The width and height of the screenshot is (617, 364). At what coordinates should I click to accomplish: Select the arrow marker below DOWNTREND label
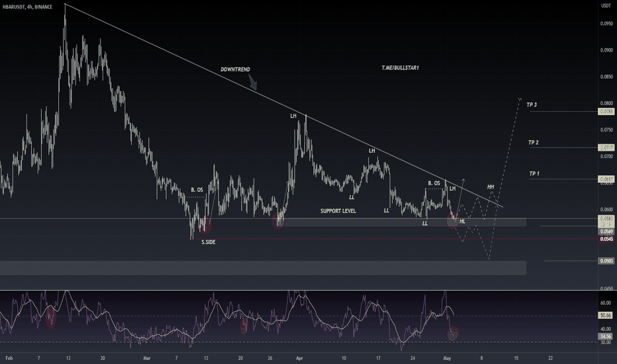point(253,82)
